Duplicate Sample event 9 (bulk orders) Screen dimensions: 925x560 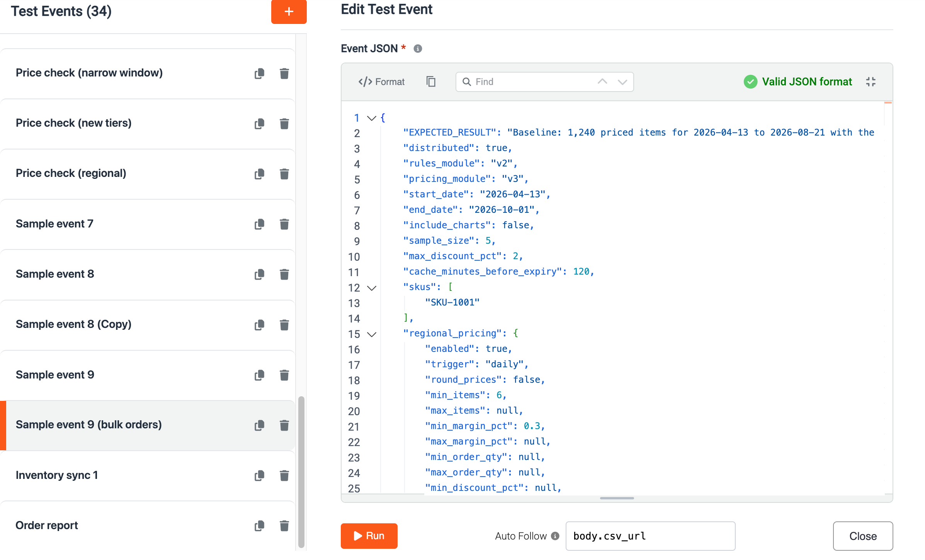click(x=259, y=425)
